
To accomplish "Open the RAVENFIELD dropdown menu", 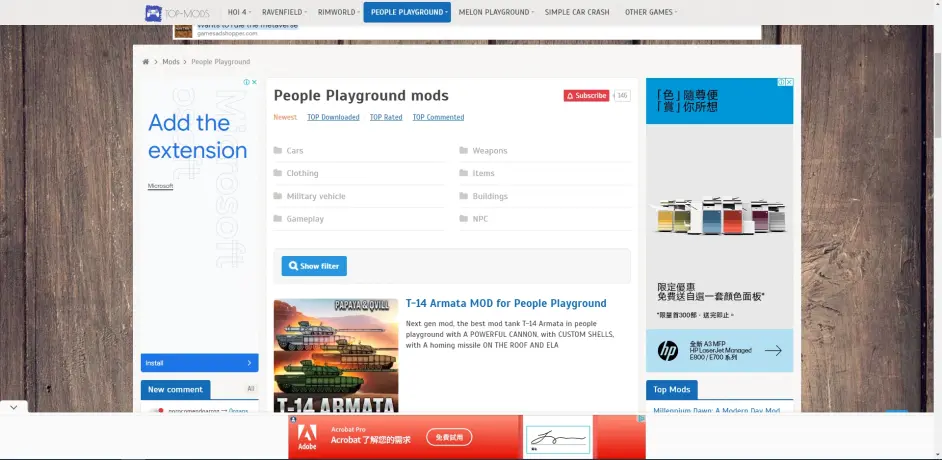I will pyautogui.click(x=285, y=12).
